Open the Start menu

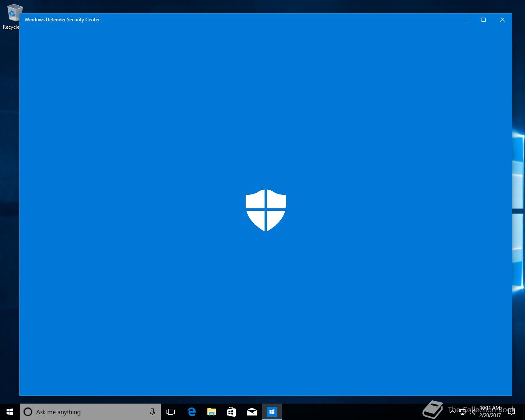(10, 412)
